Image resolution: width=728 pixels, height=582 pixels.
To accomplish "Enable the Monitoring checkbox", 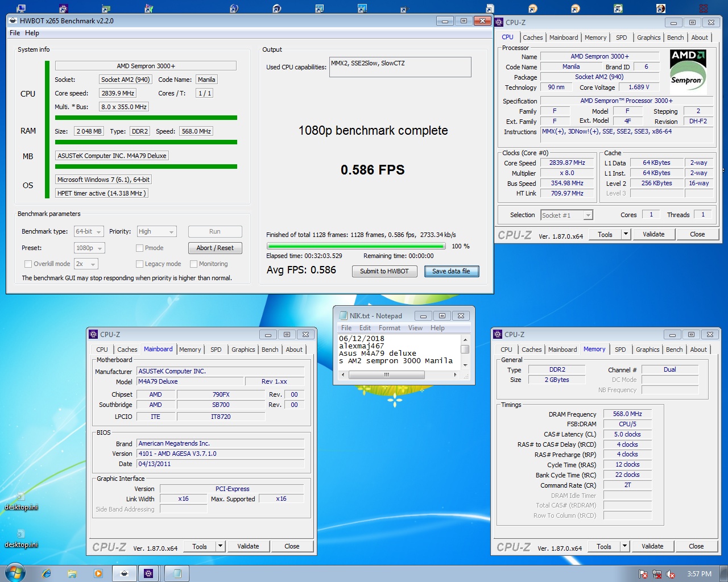I will (x=193, y=264).
